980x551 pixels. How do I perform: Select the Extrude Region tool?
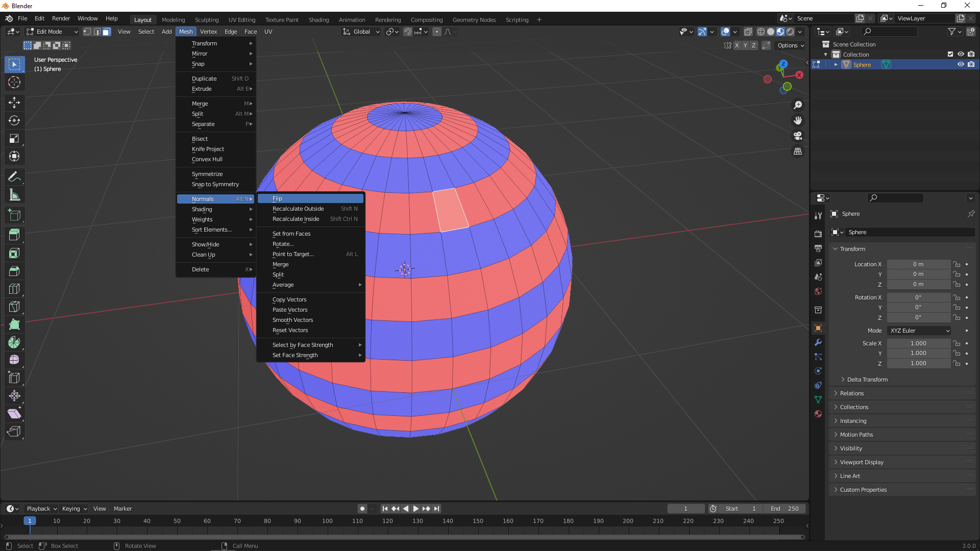point(14,235)
